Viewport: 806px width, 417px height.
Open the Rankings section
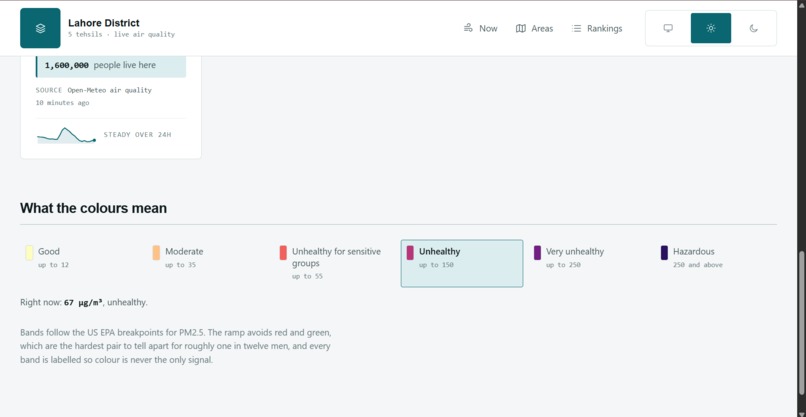click(597, 28)
